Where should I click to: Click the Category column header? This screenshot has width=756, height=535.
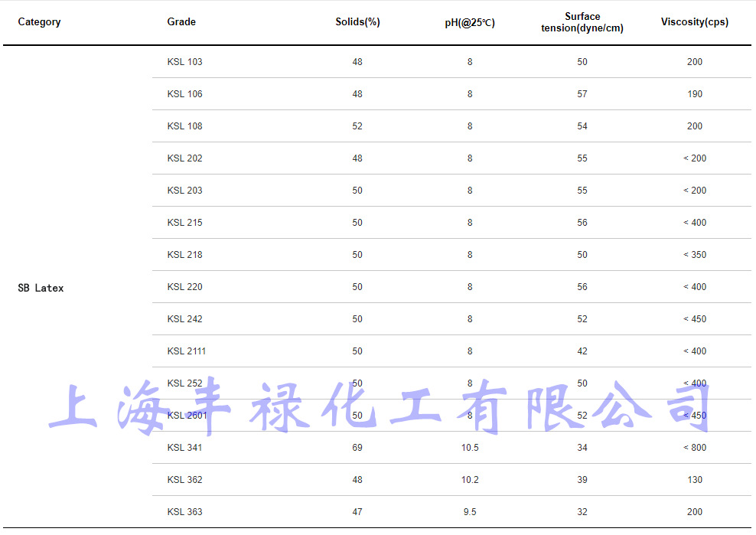(39, 22)
